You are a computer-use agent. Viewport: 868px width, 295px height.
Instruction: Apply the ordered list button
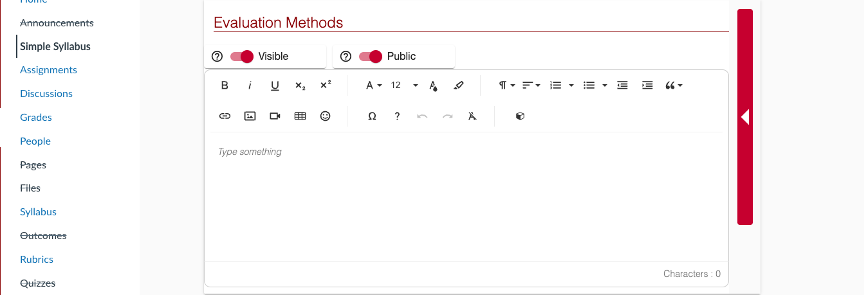556,85
